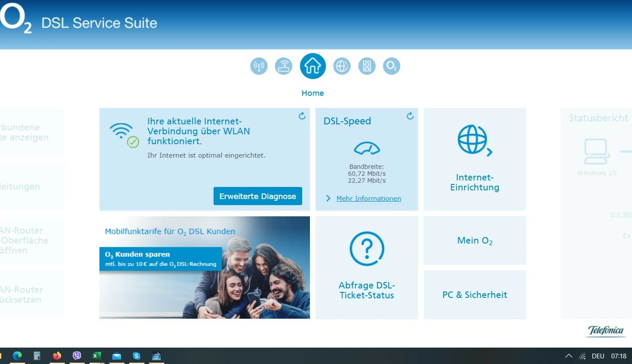Click the DSL Service Suite title text
The width and height of the screenshot is (632, 364).
pyautogui.click(x=99, y=23)
